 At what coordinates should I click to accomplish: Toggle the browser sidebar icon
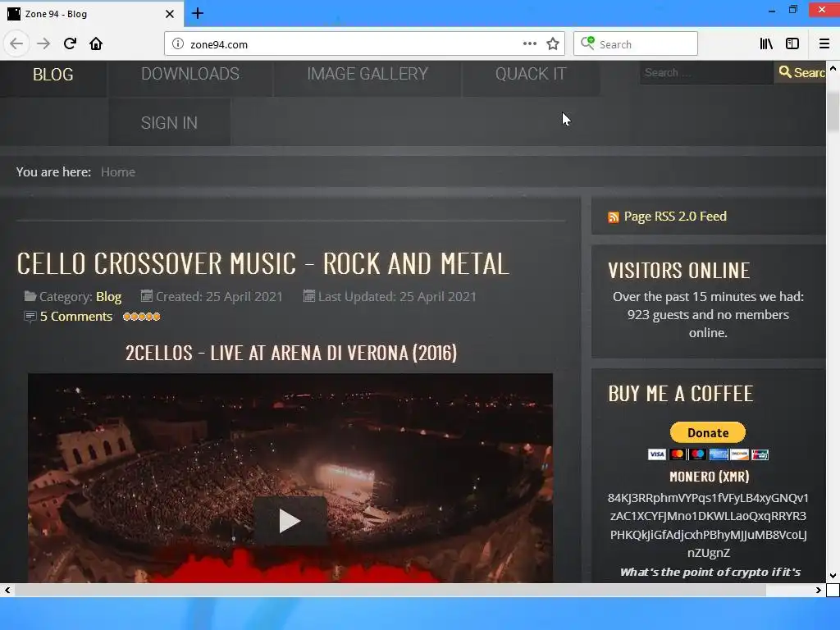(x=792, y=43)
